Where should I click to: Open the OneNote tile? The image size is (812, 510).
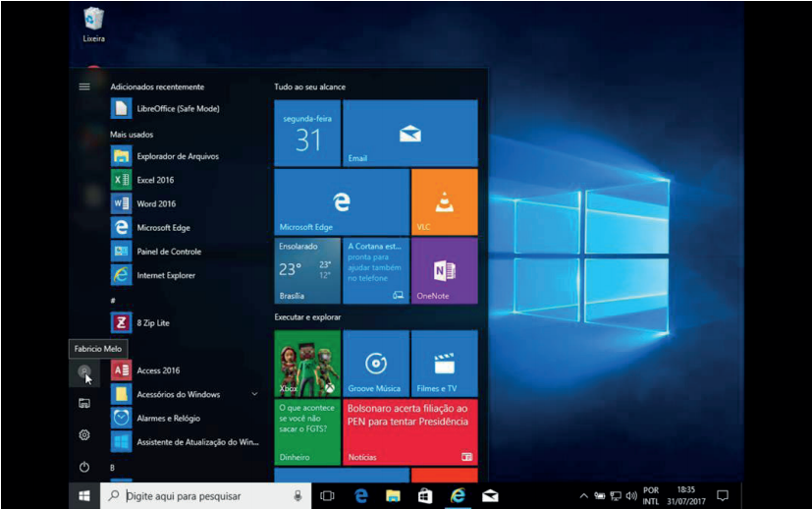click(x=444, y=270)
